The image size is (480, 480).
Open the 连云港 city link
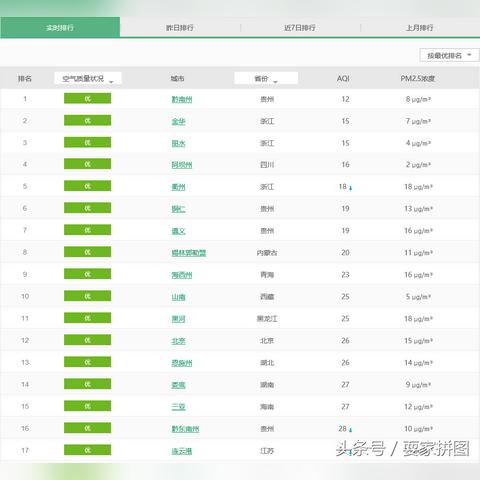click(x=182, y=451)
